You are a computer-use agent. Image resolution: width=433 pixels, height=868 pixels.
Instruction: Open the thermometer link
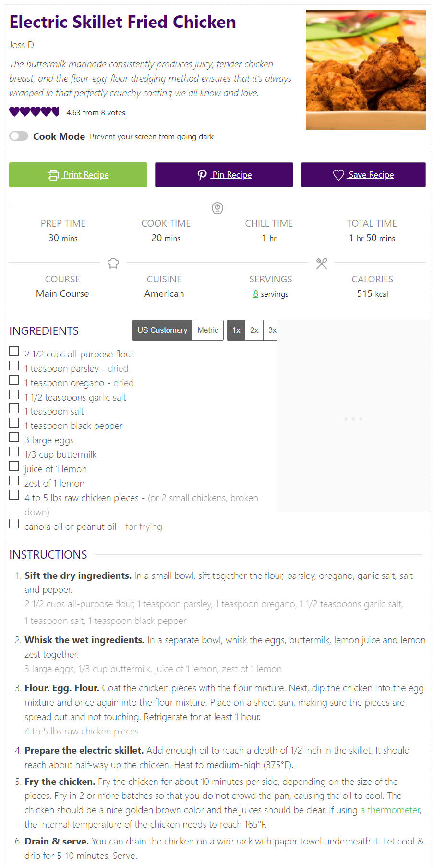coord(390,810)
